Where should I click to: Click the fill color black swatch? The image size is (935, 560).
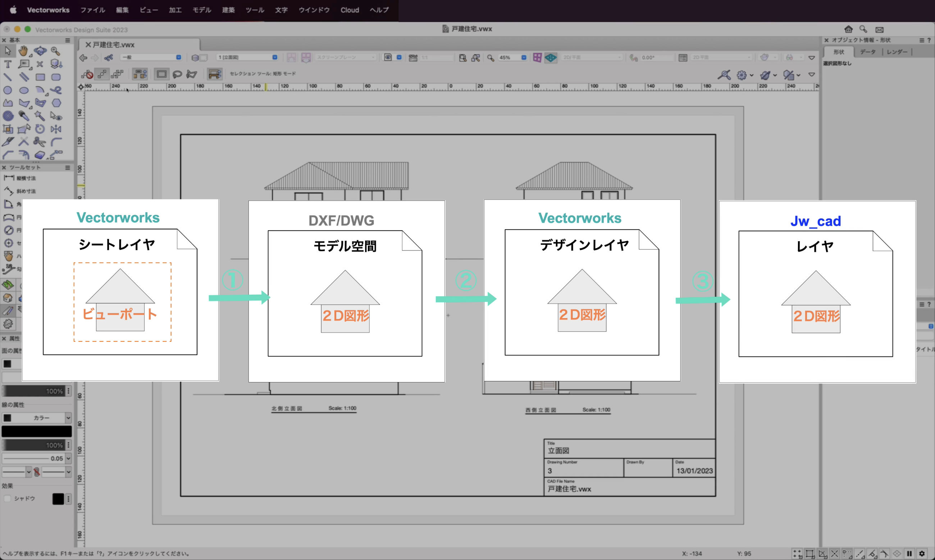(x=7, y=364)
